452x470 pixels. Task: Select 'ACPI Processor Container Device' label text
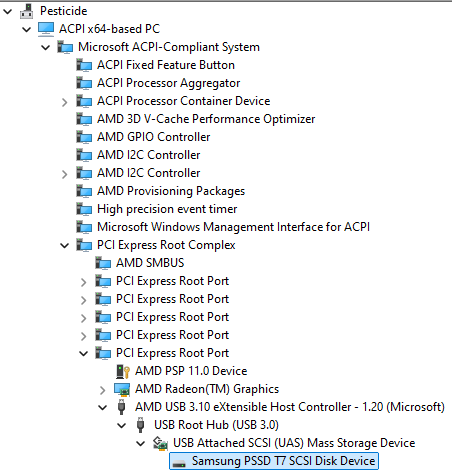pos(183,101)
